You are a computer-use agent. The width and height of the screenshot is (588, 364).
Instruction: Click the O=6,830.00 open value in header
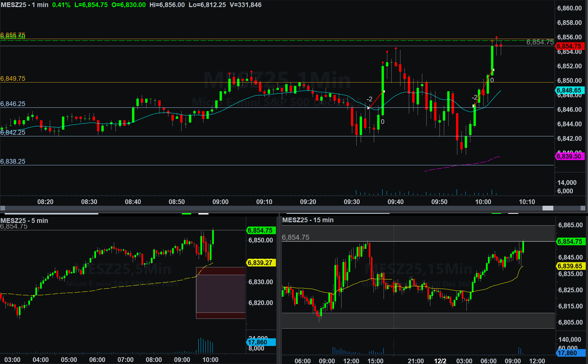[x=129, y=5]
